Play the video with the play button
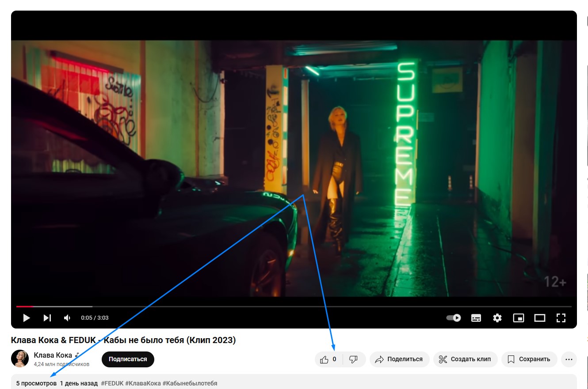The image size is (588, 389). tap(26, 317)
